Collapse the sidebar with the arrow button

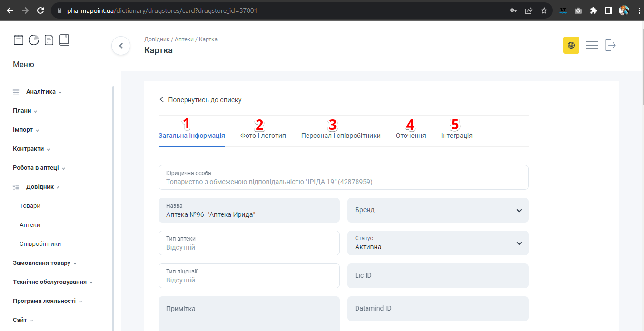pyautogui.click(x=121, y=46)
